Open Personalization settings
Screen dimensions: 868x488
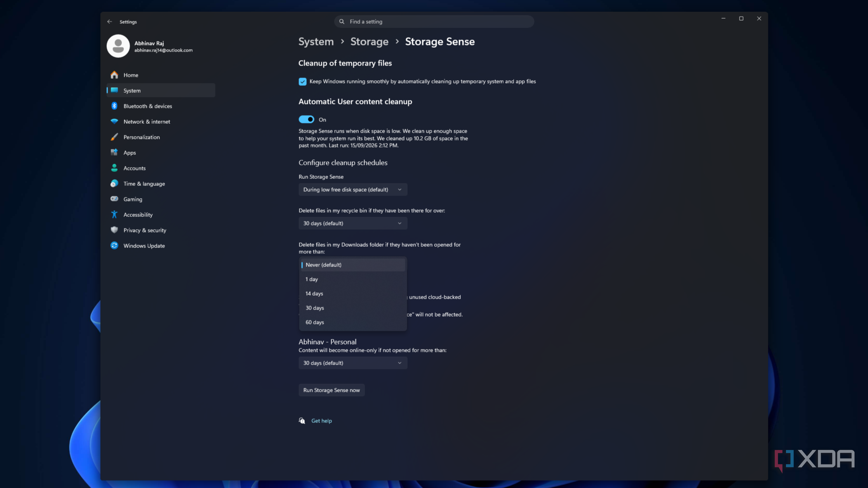161,137
